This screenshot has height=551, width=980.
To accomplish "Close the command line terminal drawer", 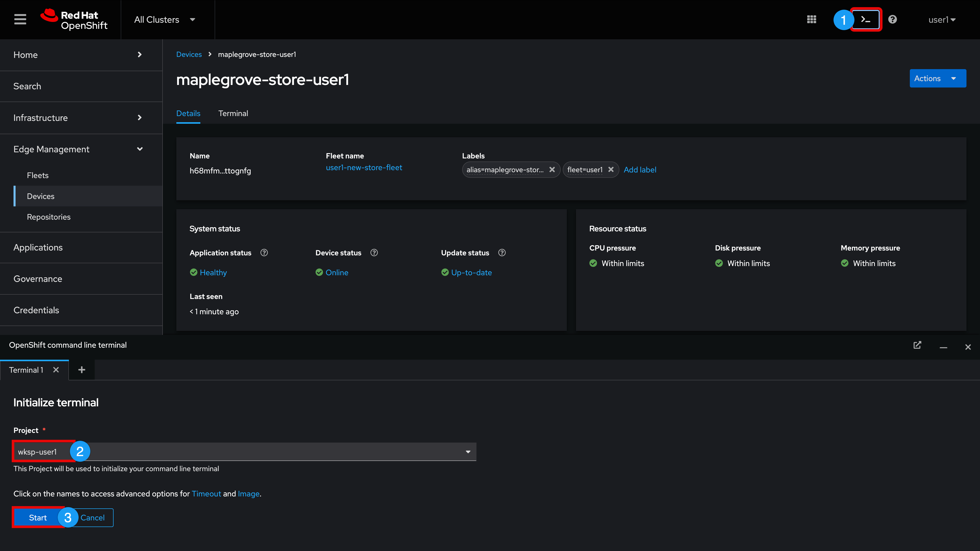I will pyautogui.click(x=968, y=347).
